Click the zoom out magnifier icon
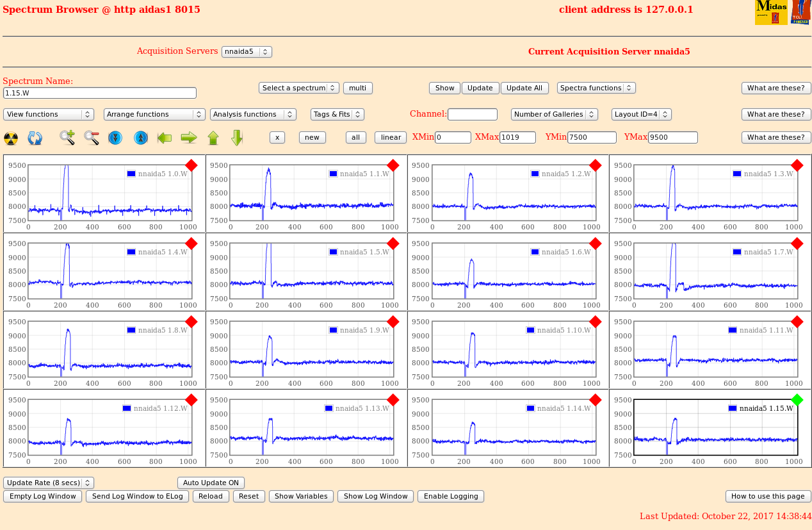 [x=92, y=137]
